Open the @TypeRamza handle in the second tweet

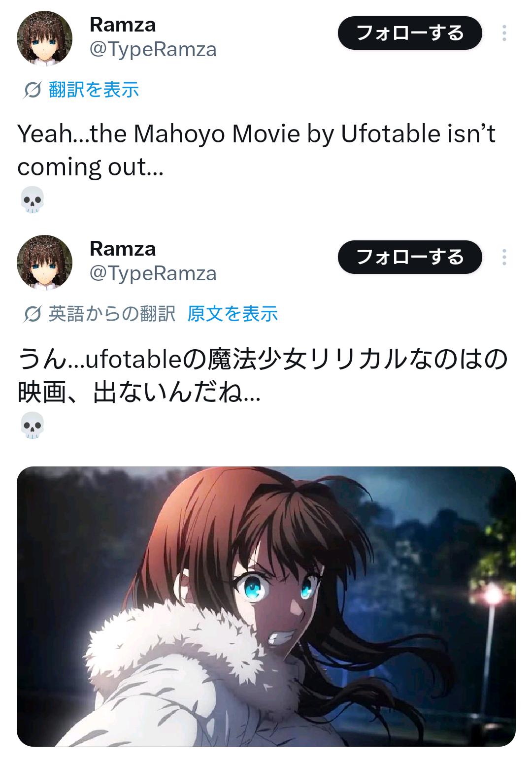pos(153,274)
